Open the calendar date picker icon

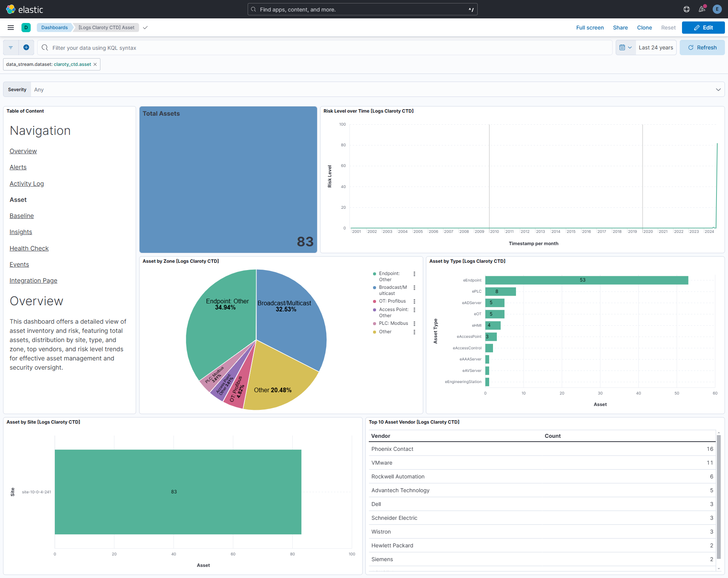coord(623,47)
